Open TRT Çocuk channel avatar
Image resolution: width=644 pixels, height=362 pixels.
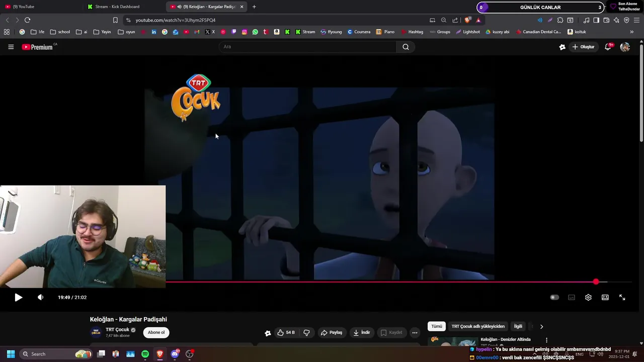96,332
